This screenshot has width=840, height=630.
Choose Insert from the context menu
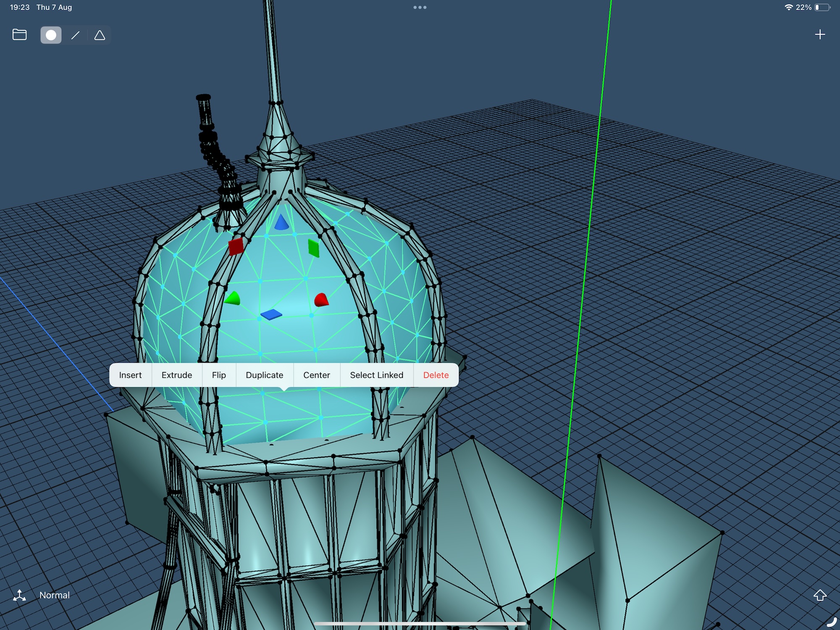coord(130,375)
